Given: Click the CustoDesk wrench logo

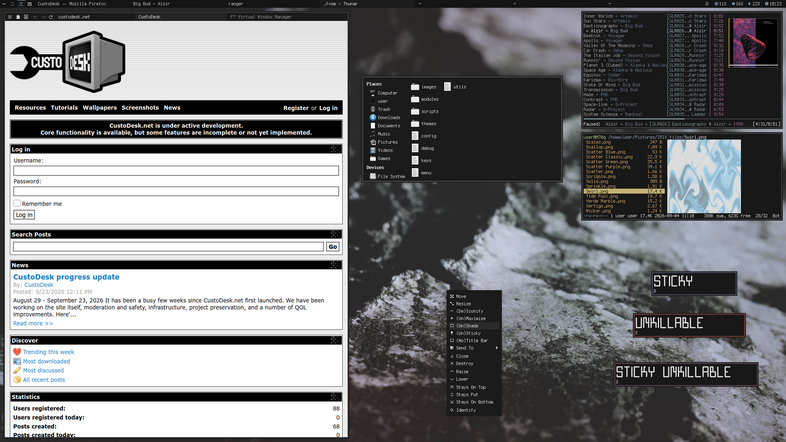Looking at the screenshot, I should pos(68,62).
